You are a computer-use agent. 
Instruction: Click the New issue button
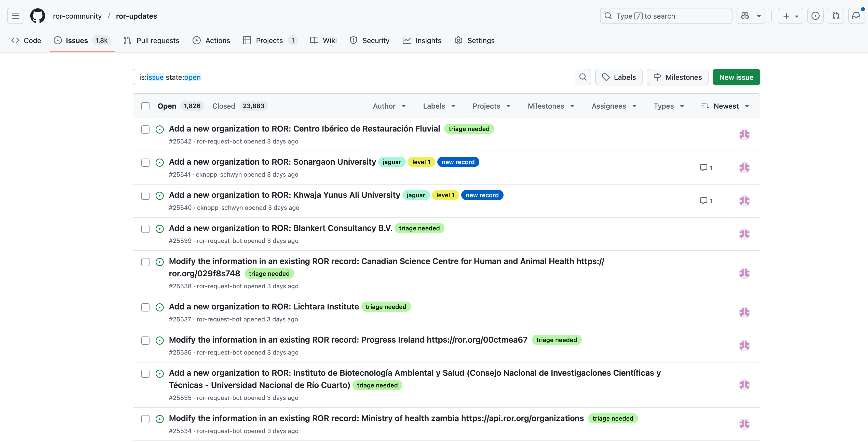tap(736, 77)
